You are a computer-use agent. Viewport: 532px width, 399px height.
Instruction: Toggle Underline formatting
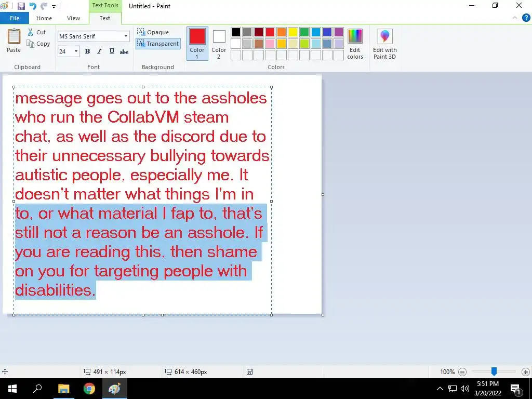[x=112, y=51]
